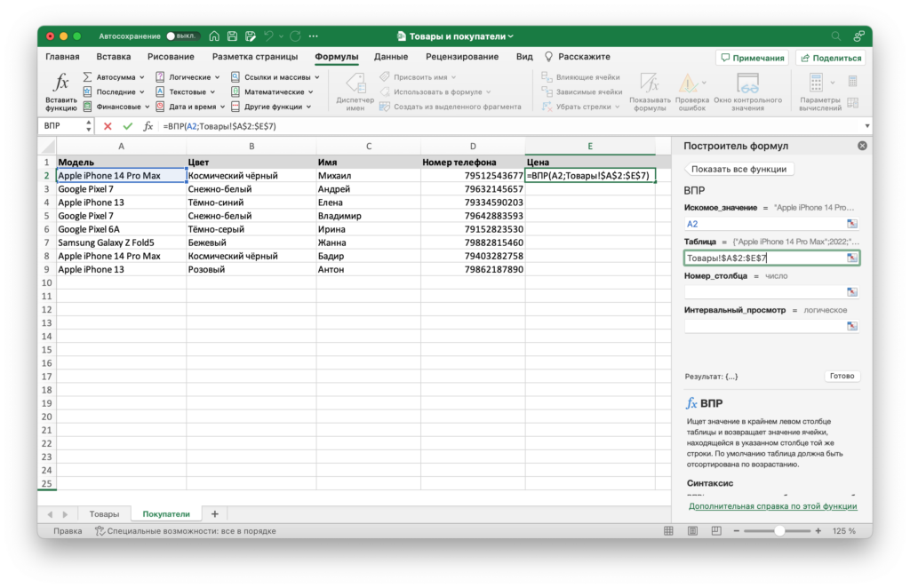
Task: Click the undo arrow icon
Action: click(x=268, y=36)
